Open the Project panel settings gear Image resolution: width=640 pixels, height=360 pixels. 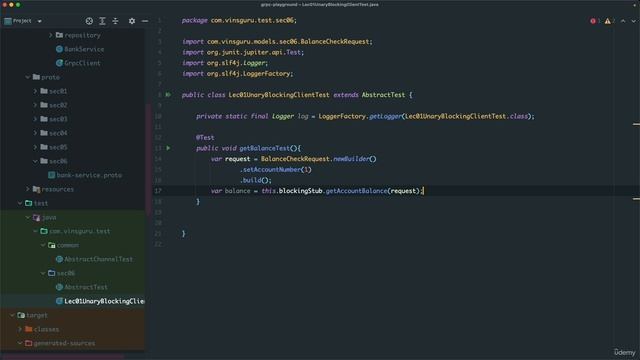132,21
